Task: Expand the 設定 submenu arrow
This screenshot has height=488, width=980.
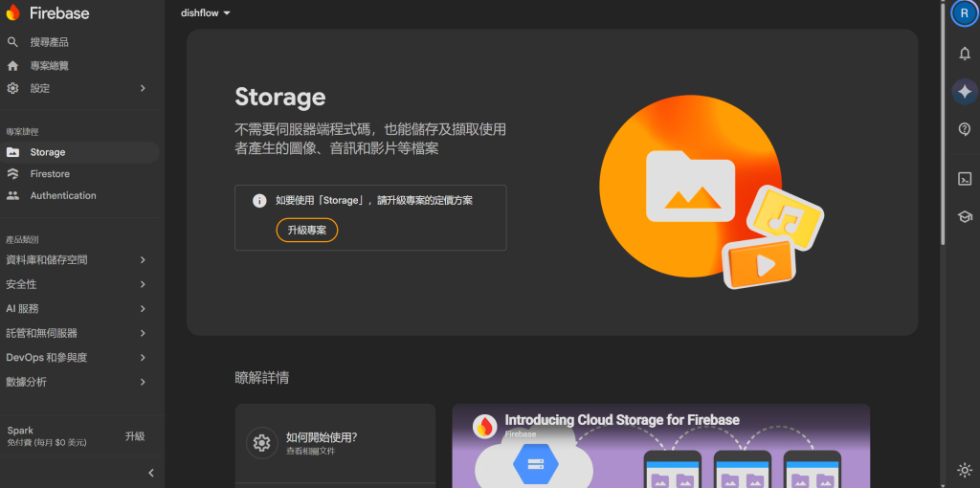Action: (143, 88)
